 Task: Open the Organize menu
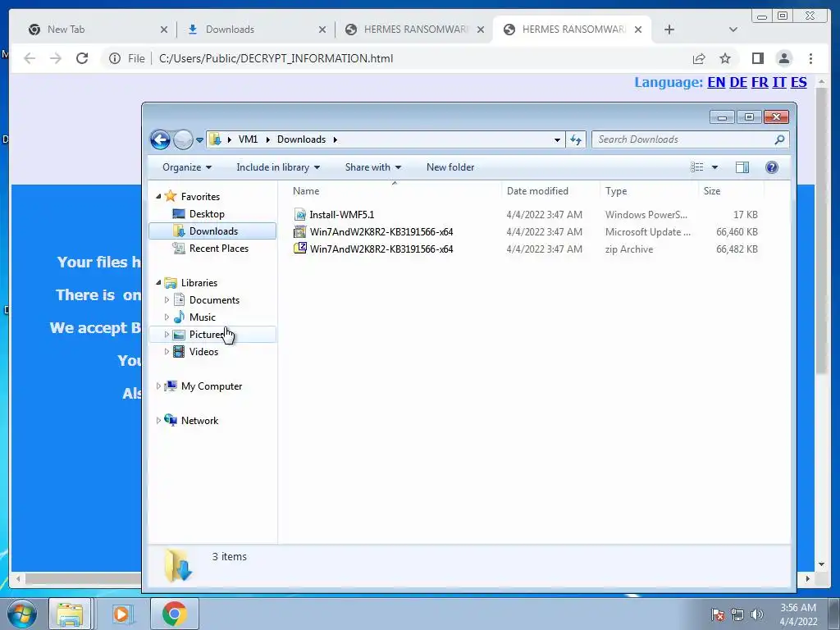click(x=187, y=167)
